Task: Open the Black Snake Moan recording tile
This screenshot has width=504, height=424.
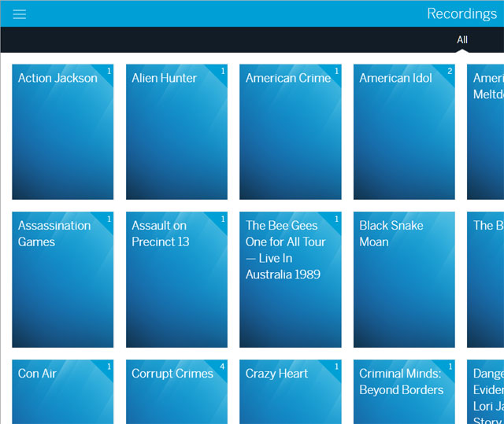Action: coord(404,279)
